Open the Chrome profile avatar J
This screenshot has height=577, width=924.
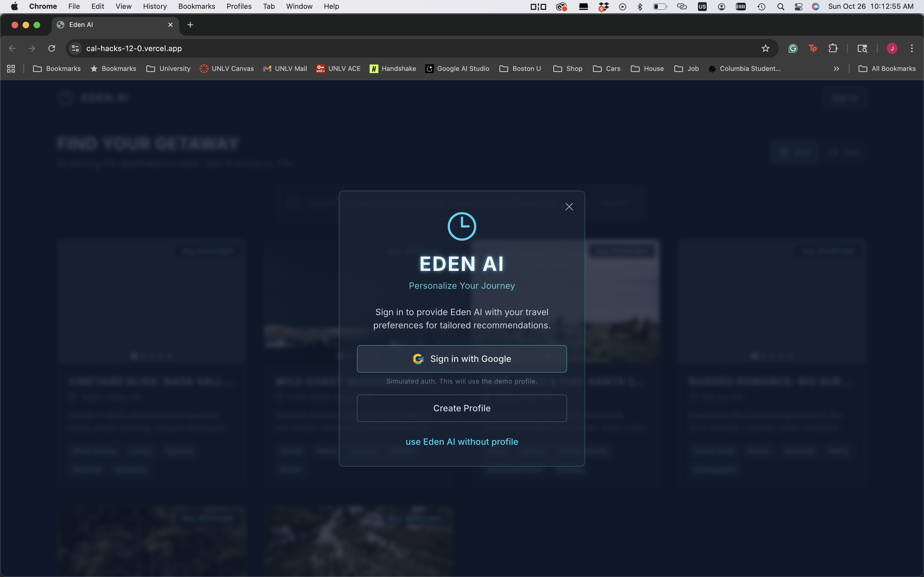coord(892,48)
